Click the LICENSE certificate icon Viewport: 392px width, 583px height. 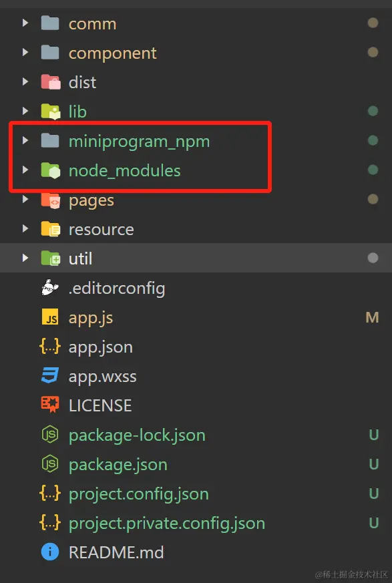50,405
